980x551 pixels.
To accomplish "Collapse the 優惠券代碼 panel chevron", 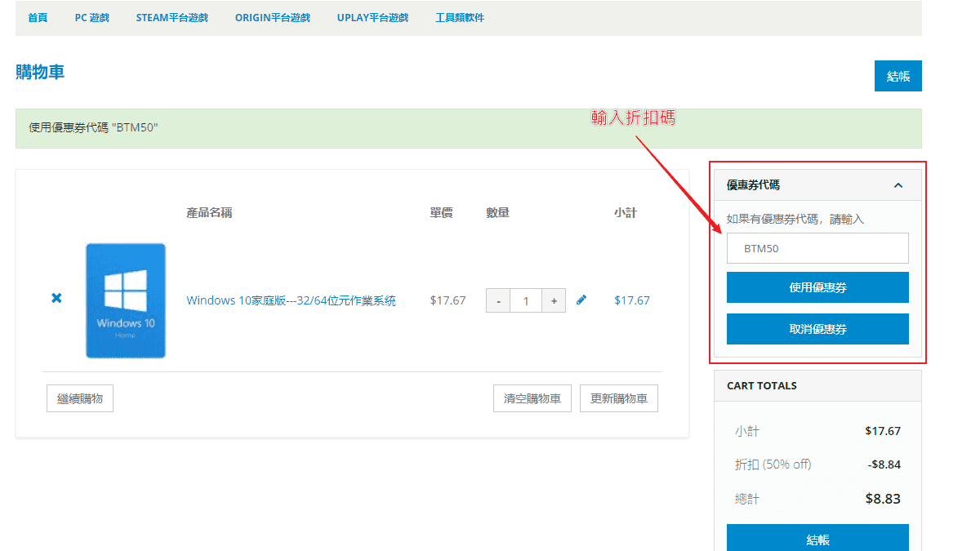I will (898, 185).
